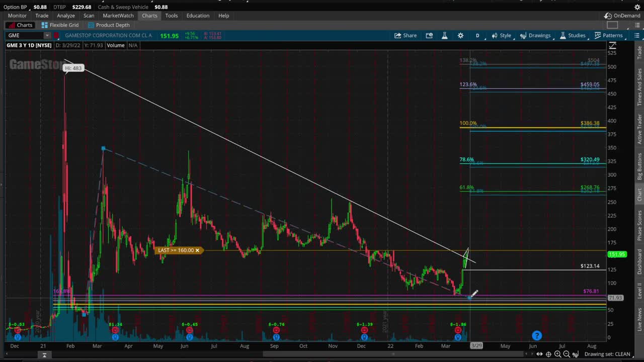This screenshot has width=644, height=362.
Task: Open chart settings gear icon
Action: tap(460, 35)
